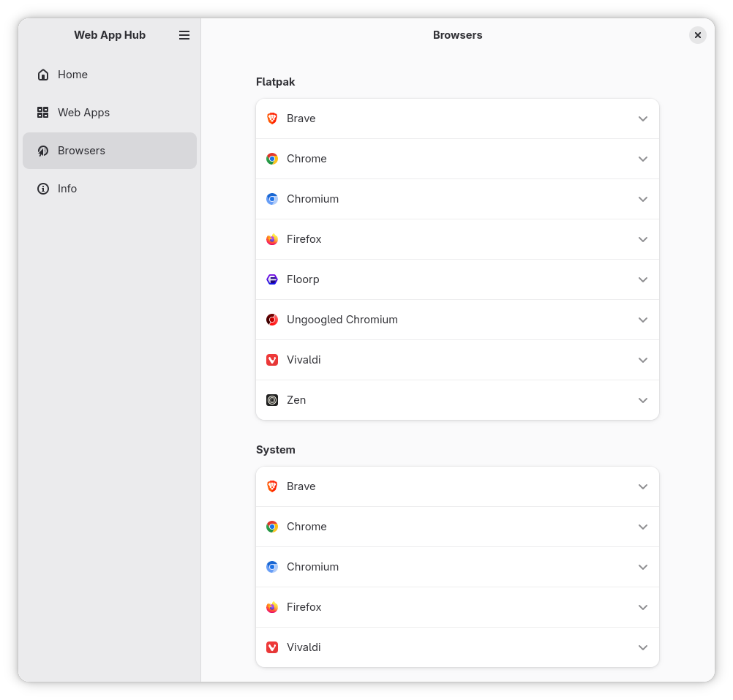Click the Zen browser icon

272,400
